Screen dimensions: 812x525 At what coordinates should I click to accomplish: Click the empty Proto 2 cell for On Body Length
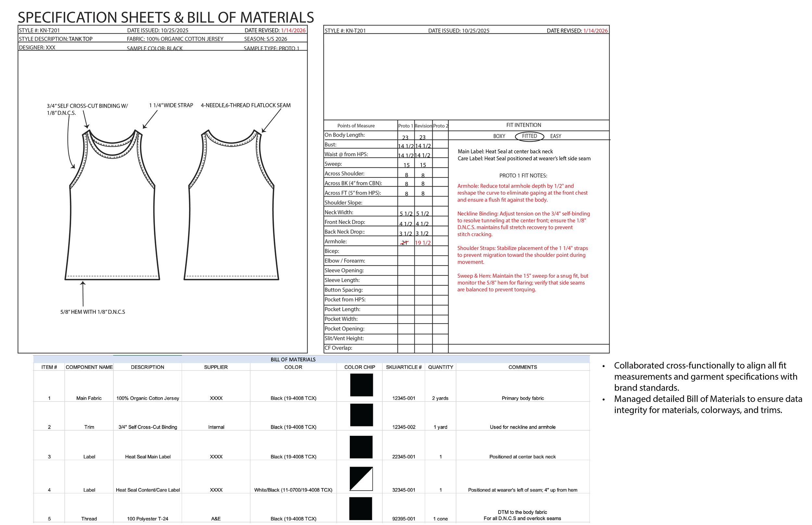[x=440, y=136]
